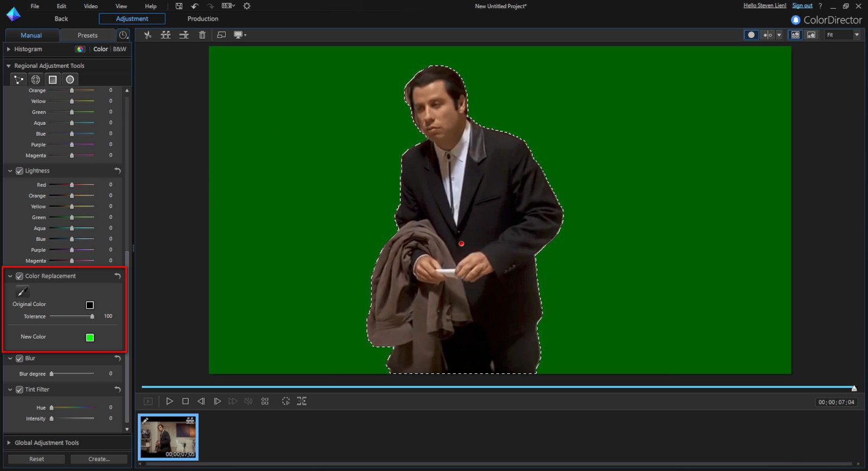Open the Original Color black swatch
The image size is (868, 471).
point(90,305)
